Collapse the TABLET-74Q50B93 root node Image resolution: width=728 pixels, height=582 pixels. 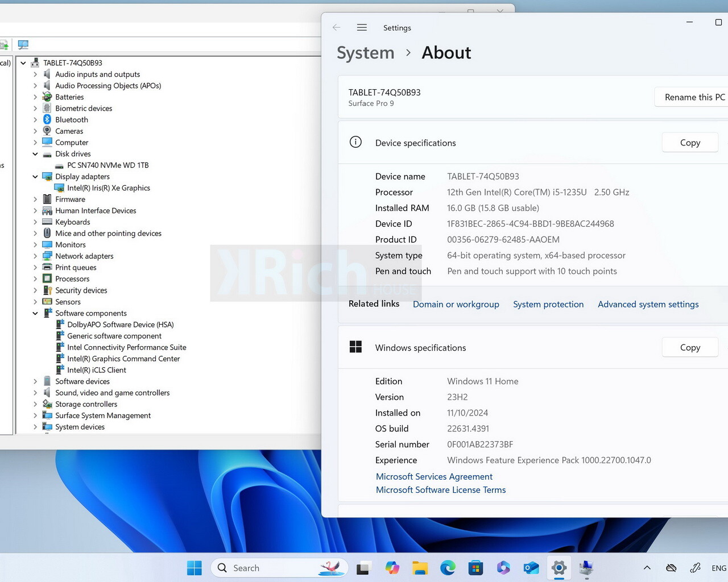[23, 63]
